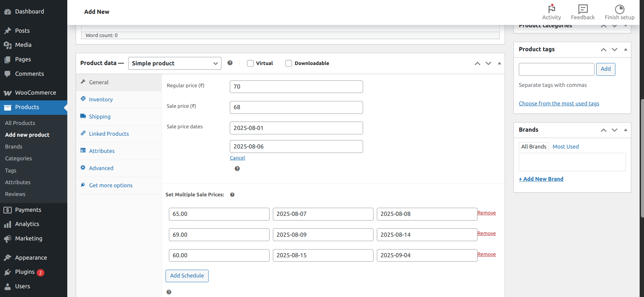Collapse the Product data panel
Image resolution: width=644 pixels, height=297 pixels.
point(499,63)
